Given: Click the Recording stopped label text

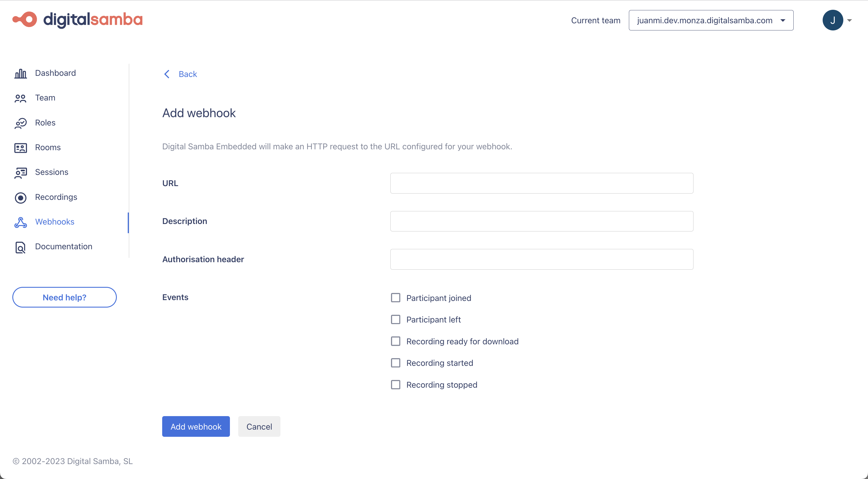Looking at the screenshot, I should tap(442, 385).
